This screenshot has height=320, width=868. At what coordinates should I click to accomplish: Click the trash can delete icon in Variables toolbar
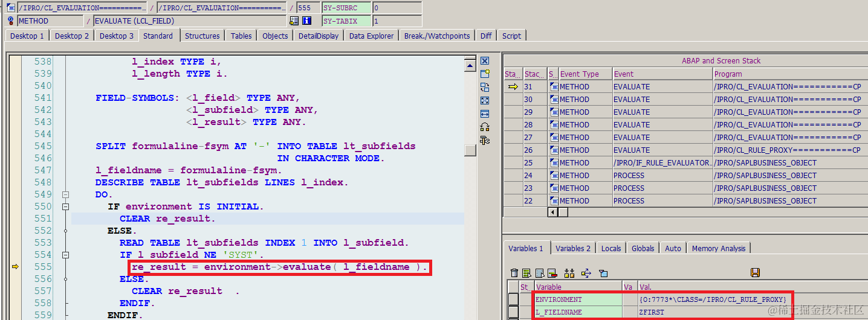pyautogui.click(x=514, y=273)
